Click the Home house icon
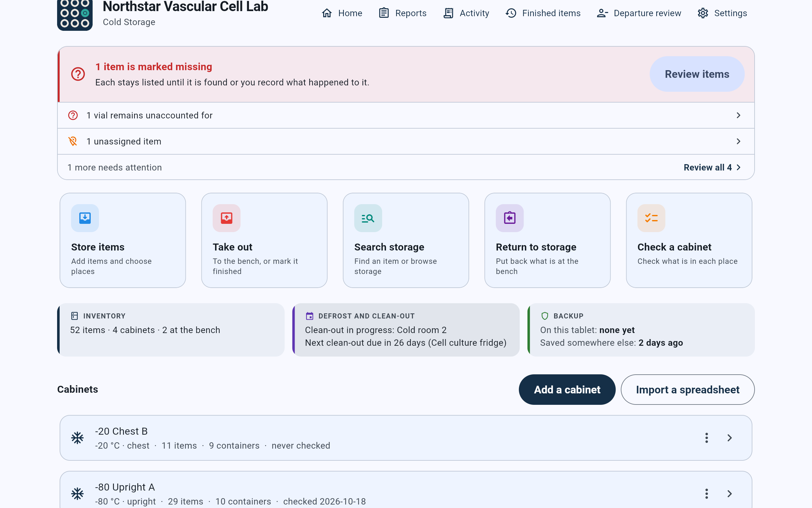This screenshot has width=812, height=508. point(327,13)
